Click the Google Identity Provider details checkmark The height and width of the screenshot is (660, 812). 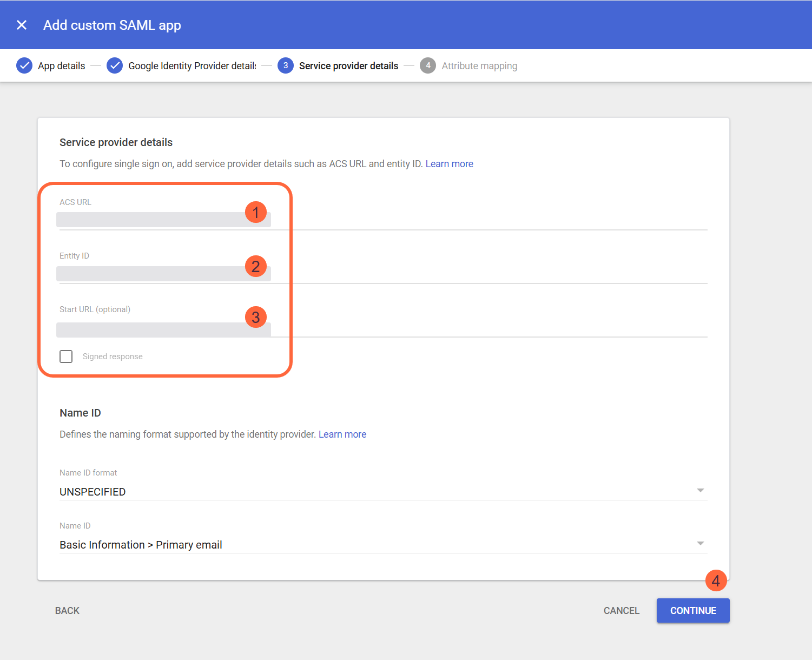click(115, 65)
